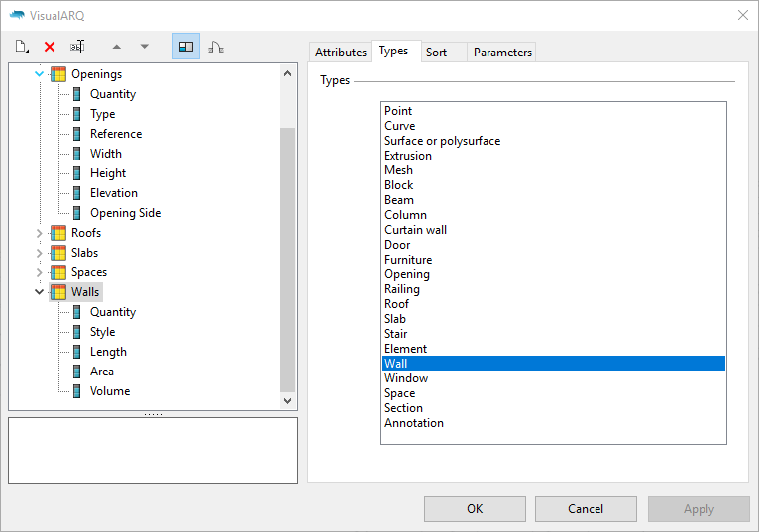Collapse the Walls tree node
The height and width of the screenshot is (532, 759).
[40, 292]
